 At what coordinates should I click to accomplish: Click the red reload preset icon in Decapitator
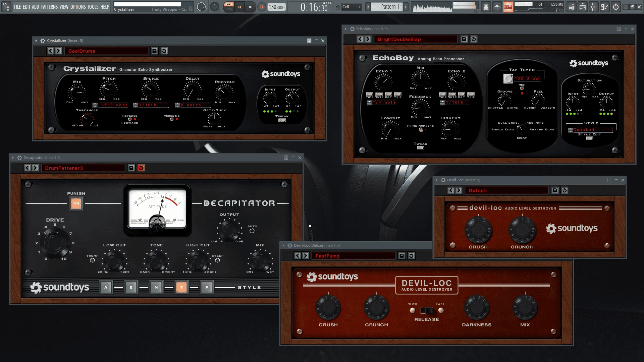point(141,168)
